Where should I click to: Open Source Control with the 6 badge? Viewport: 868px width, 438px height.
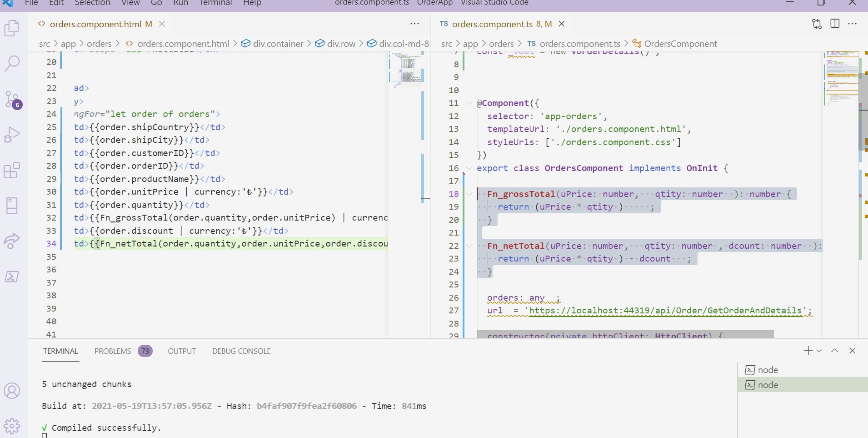(x=12, y=99)
